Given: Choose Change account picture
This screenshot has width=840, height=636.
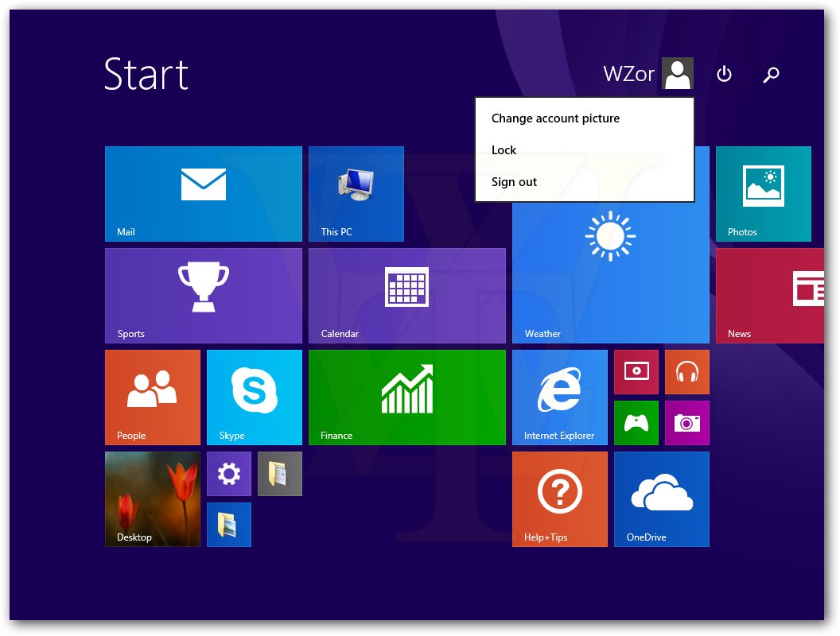Looking at the screenshot, I should click(555, 118).
